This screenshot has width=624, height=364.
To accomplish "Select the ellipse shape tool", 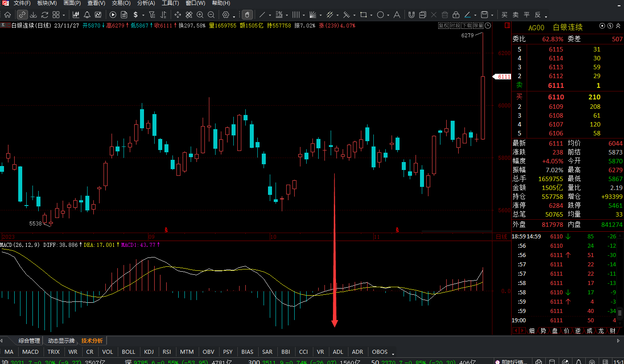I will tap(380, 15).
